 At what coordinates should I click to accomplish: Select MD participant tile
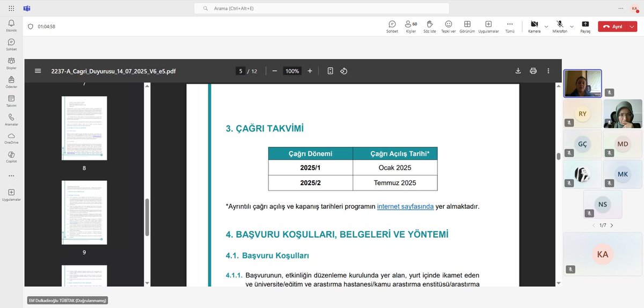[x=623, y=144]
